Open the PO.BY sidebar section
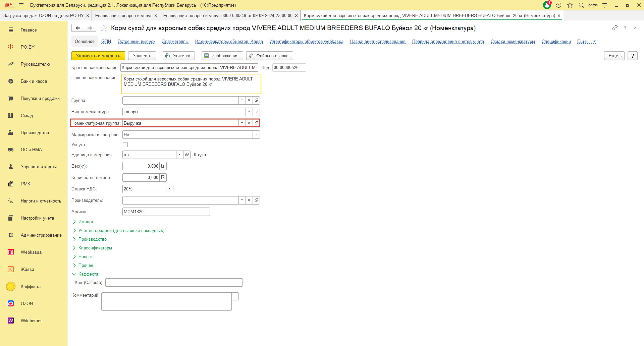644x346 pixels. [28, 47]
